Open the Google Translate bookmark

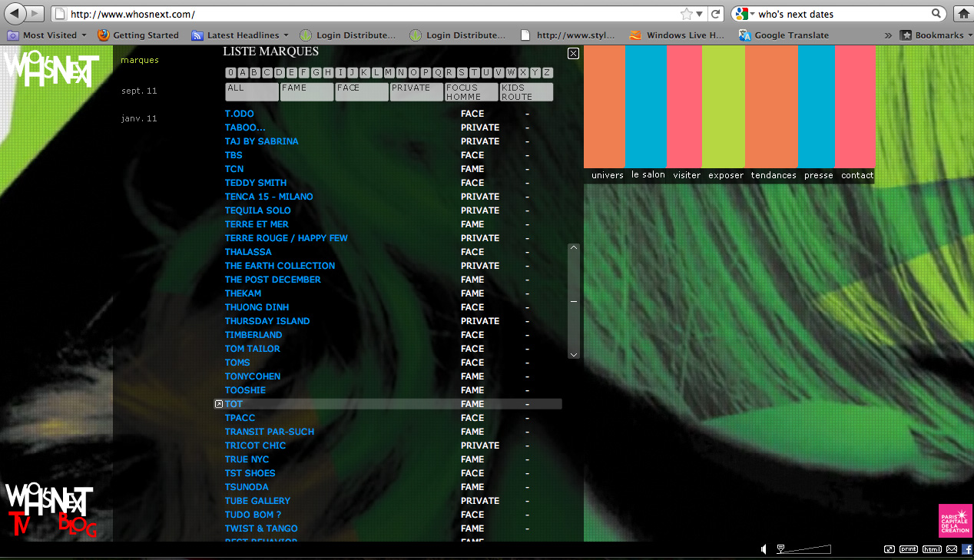point(784,35)
